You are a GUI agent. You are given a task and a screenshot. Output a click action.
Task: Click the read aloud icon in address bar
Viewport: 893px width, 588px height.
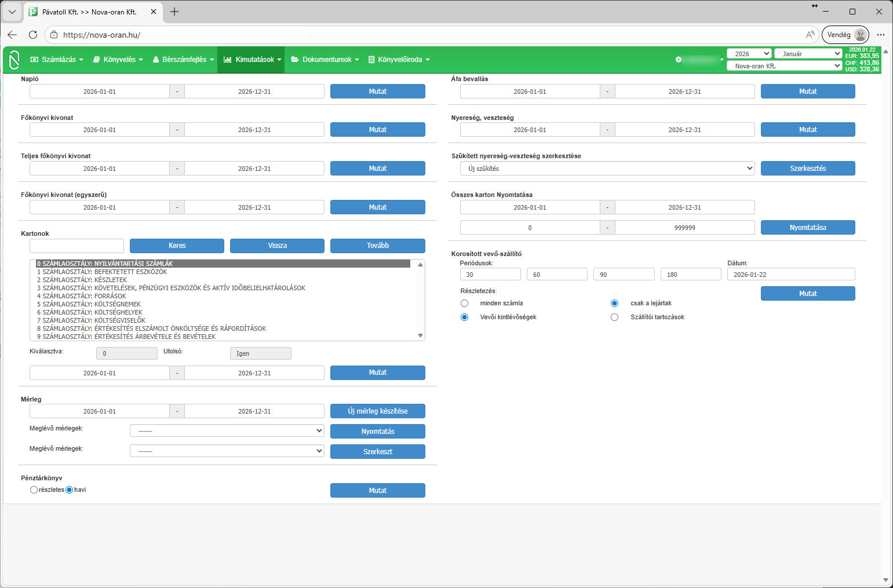[810, 35]
